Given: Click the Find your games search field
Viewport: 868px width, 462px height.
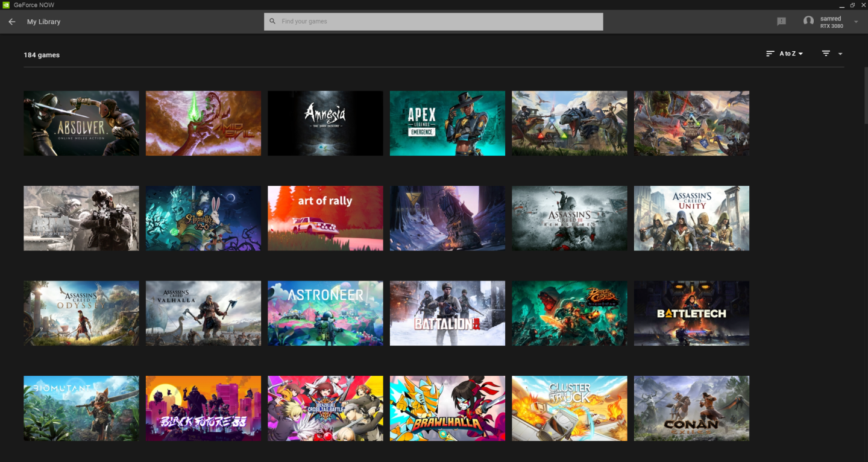Looking at the screenshot, I should pos(433,21).
